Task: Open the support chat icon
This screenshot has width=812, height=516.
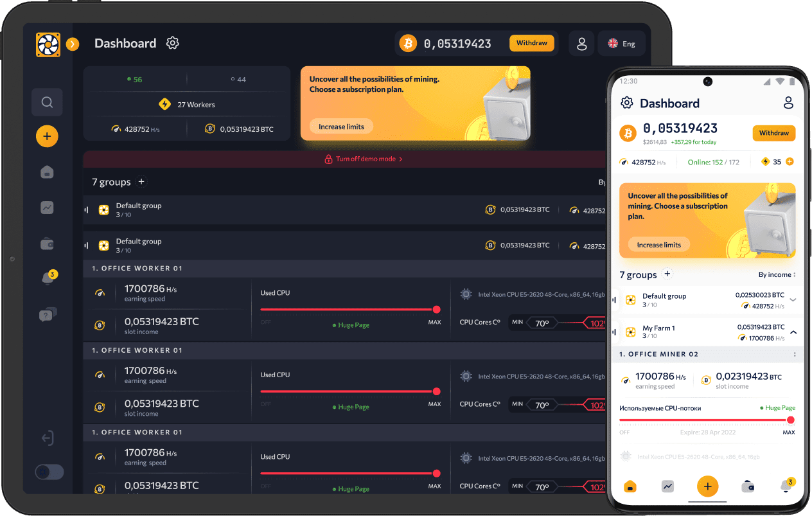Action: coord(47,314)
